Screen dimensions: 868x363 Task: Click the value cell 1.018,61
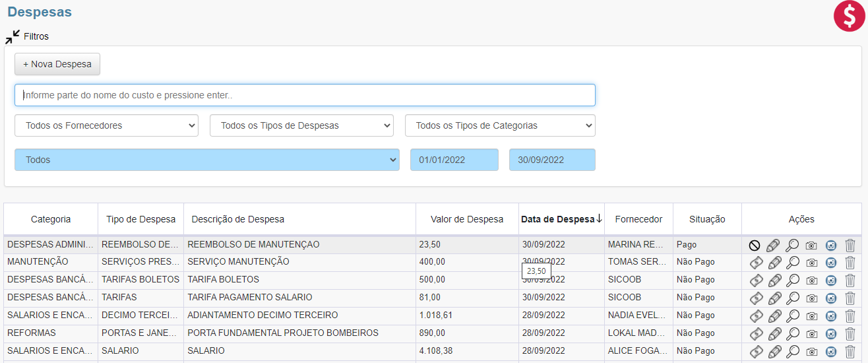pos(467,315)
